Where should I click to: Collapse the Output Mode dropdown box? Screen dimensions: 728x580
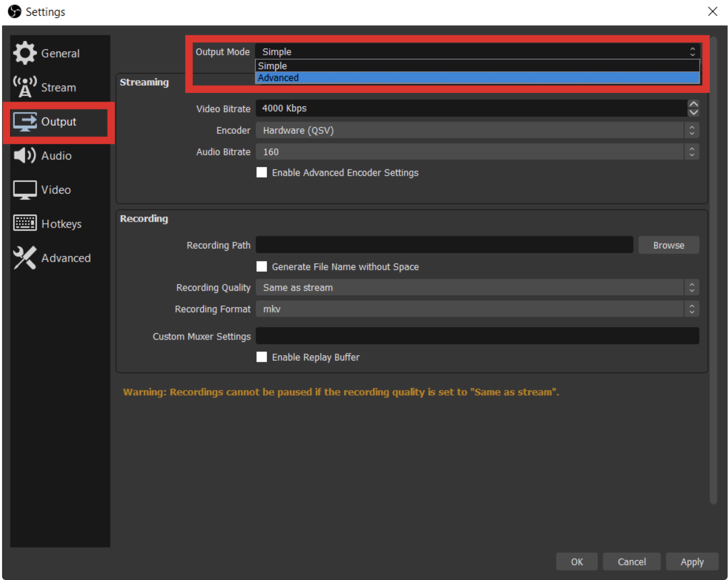click(477, 51)
